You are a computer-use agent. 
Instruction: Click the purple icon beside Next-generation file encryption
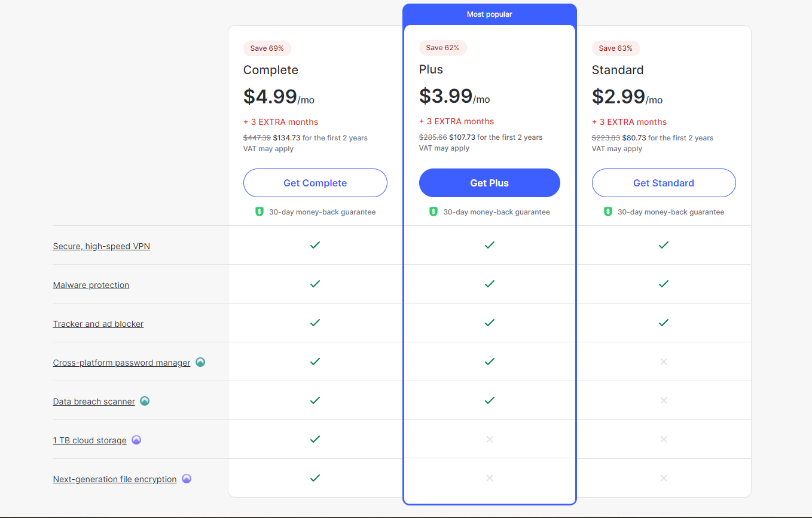pyautogui.click(x=187, y=479)
